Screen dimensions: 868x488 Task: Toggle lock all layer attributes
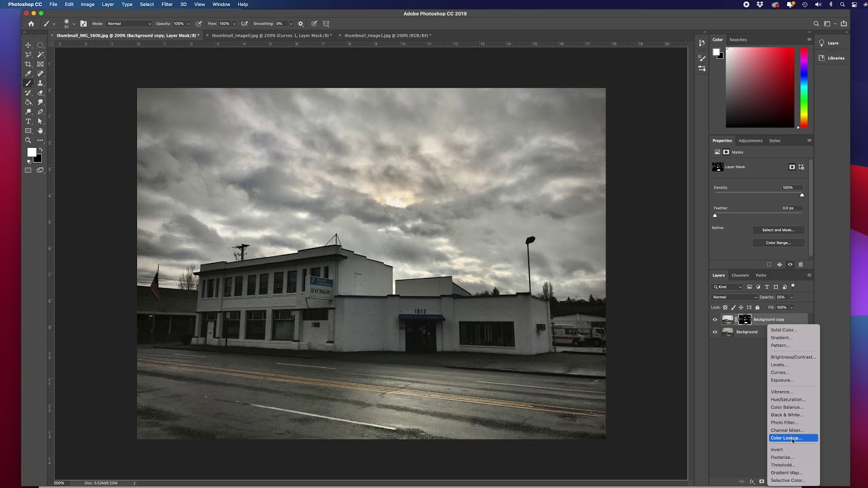[x=757, y=307]
